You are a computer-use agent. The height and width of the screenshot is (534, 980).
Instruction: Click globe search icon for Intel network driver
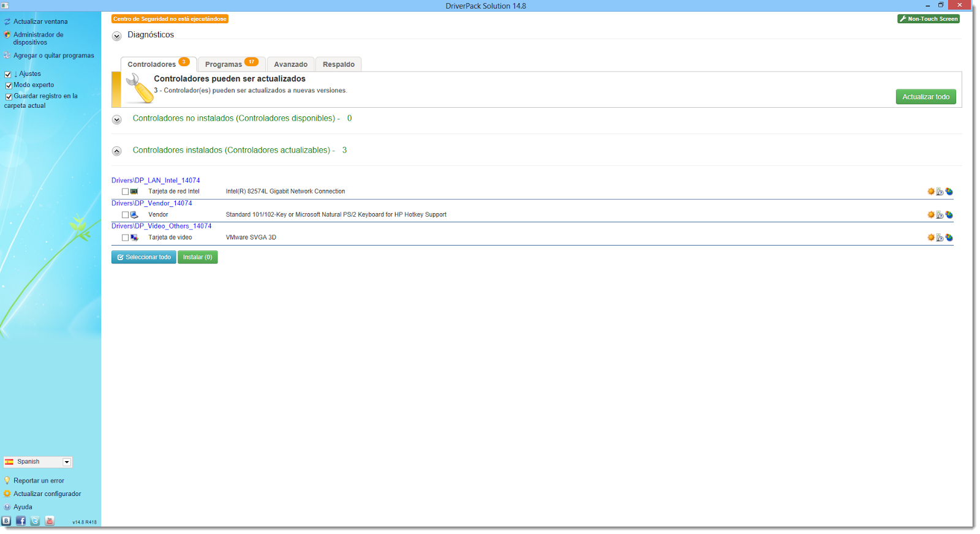(x=949, y=192)
